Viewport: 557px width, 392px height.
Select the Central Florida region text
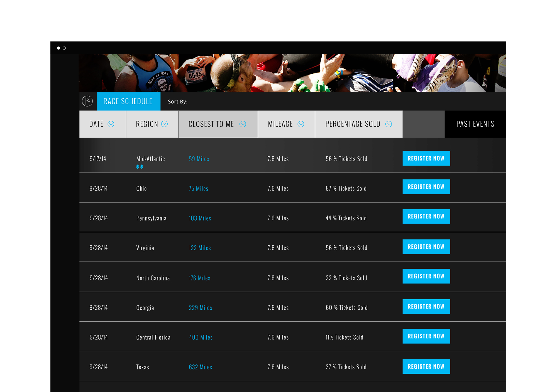(x=153, y=337)
